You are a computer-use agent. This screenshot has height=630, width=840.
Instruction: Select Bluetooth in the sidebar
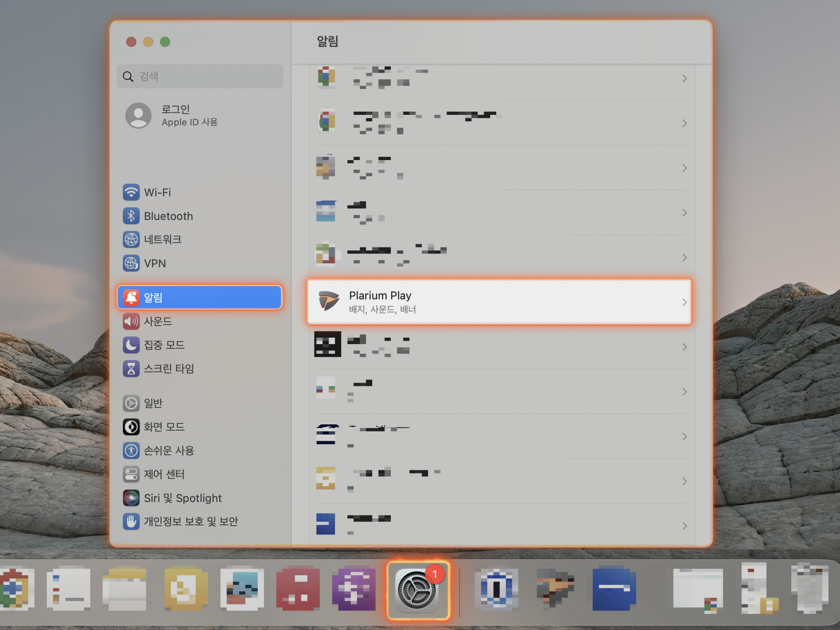[x=200, y=216]
